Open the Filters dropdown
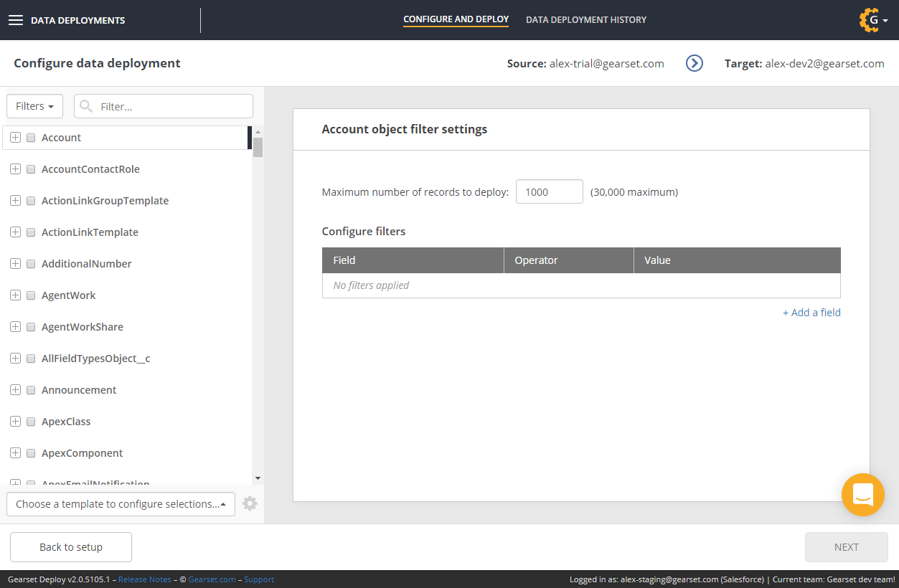Image resolution: width=899 pixels, height=588 pixels. click(x=34, y=106)
